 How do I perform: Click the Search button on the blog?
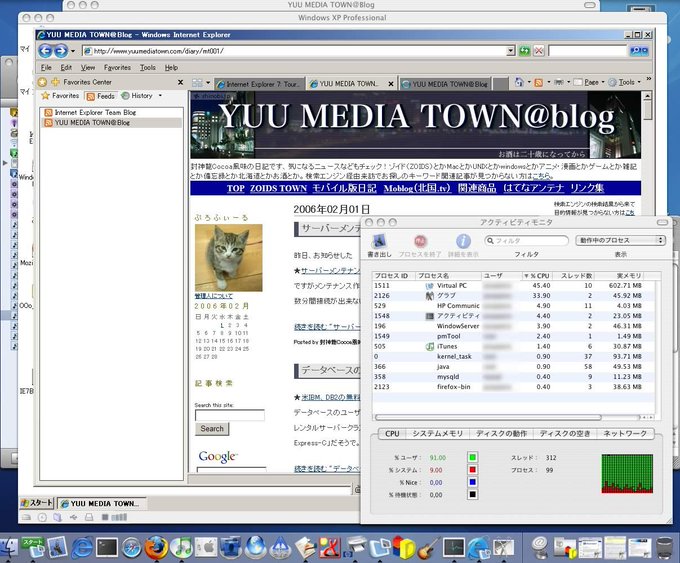point(212,429)
